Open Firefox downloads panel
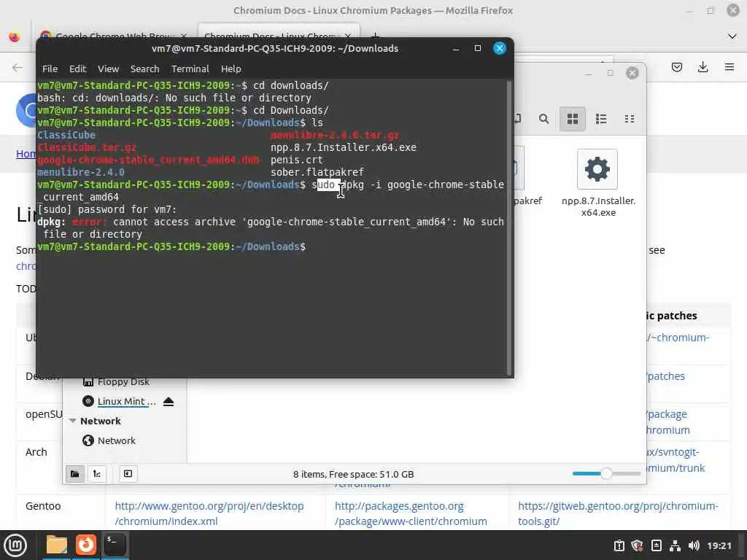747x560 pixels. (x=703, y=67)
